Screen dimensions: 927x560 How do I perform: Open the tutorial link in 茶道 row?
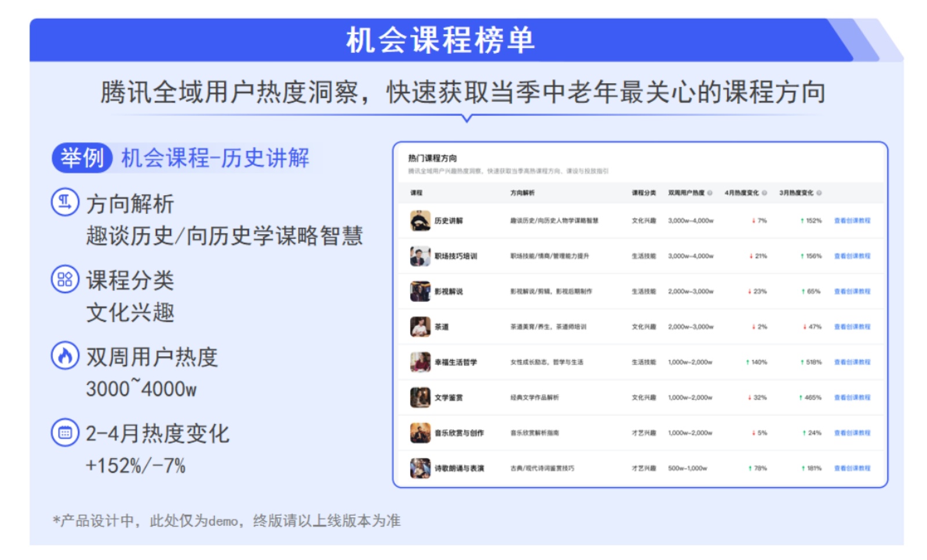pyautogui.click(x=852, y=327)
